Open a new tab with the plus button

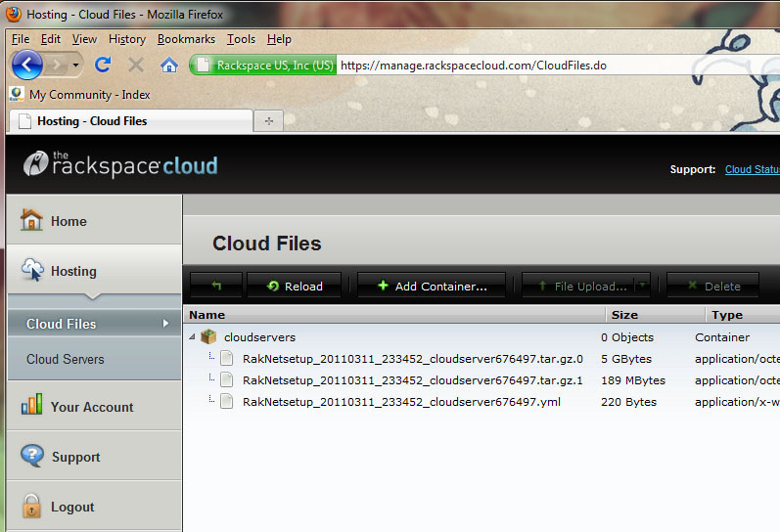pyautogui.click(x=268, y=120)
